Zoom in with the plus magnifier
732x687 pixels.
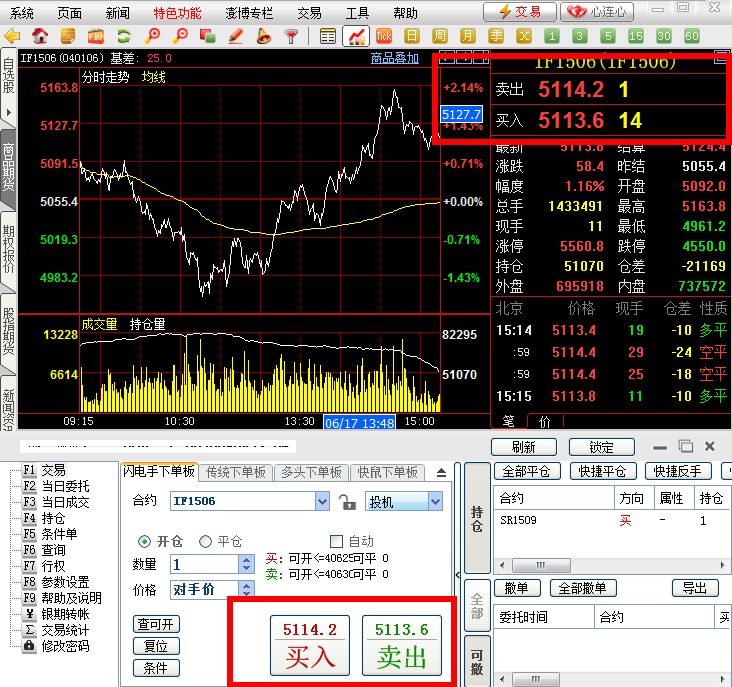pos(152,36)
